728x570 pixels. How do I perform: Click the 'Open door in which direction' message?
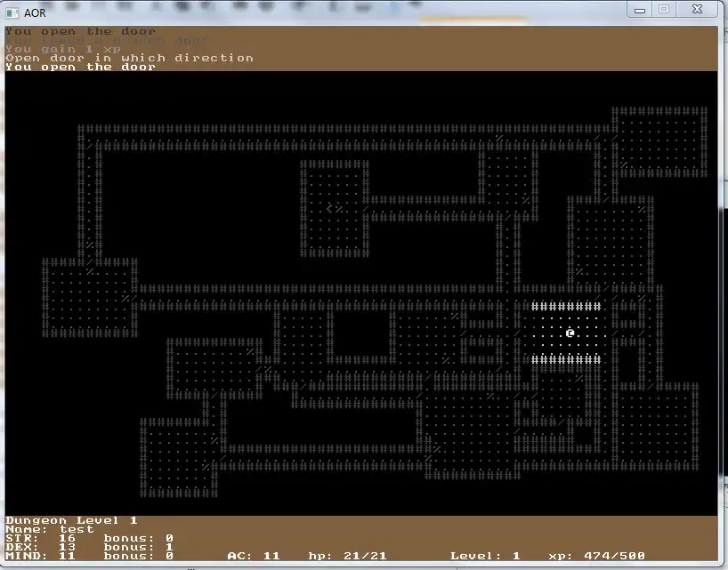click(x=130, y=58)
